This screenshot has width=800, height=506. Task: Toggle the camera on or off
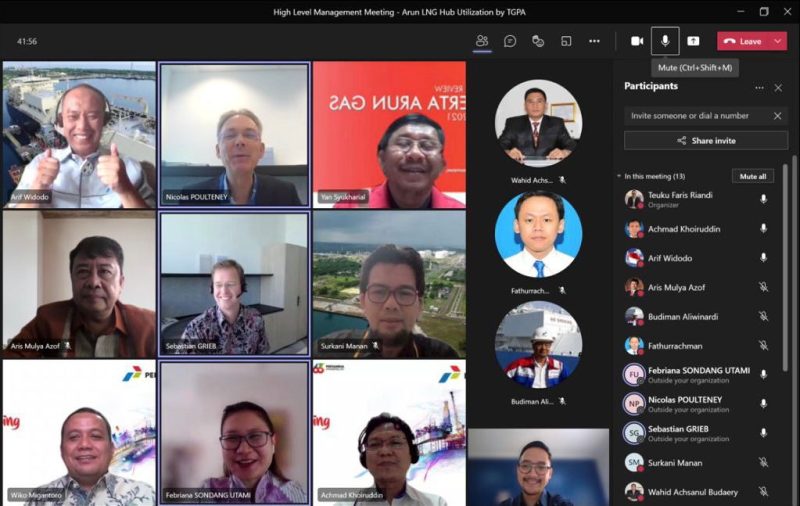tap(637, 41)
